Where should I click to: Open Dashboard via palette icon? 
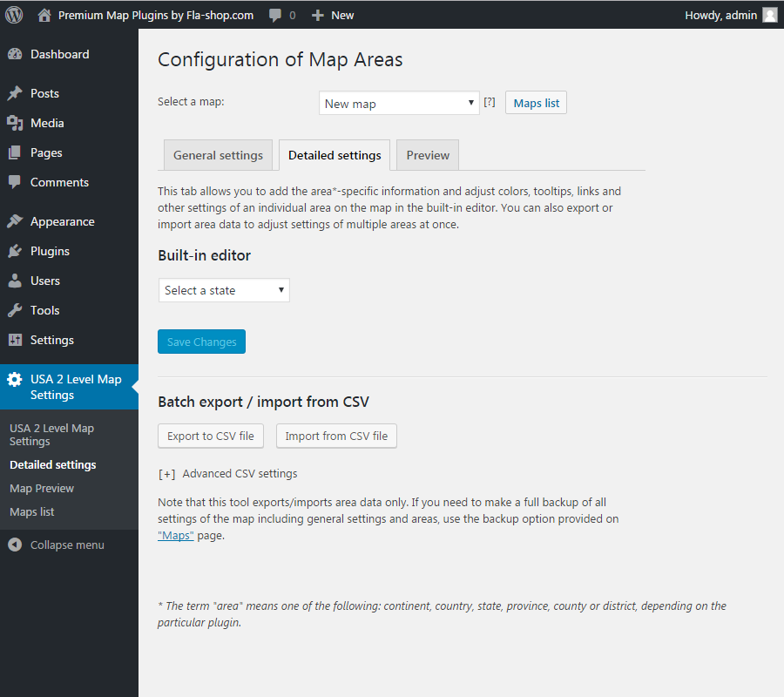(15, 54)
